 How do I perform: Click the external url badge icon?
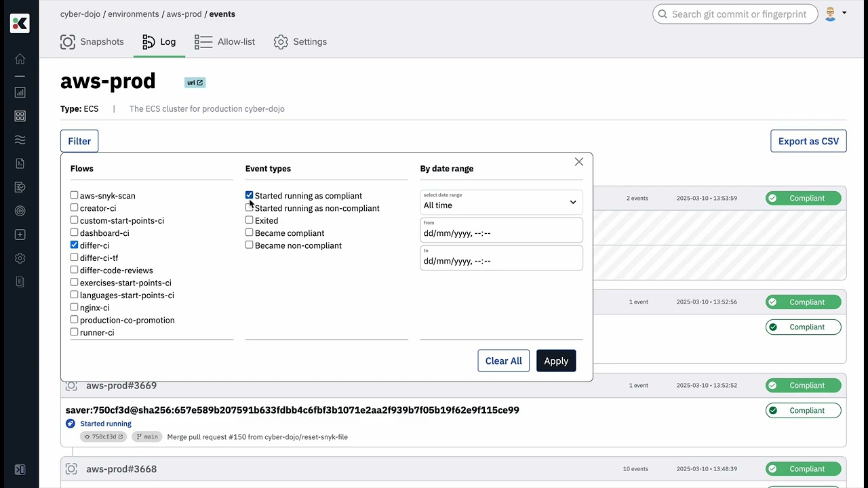tap(195, 83)
